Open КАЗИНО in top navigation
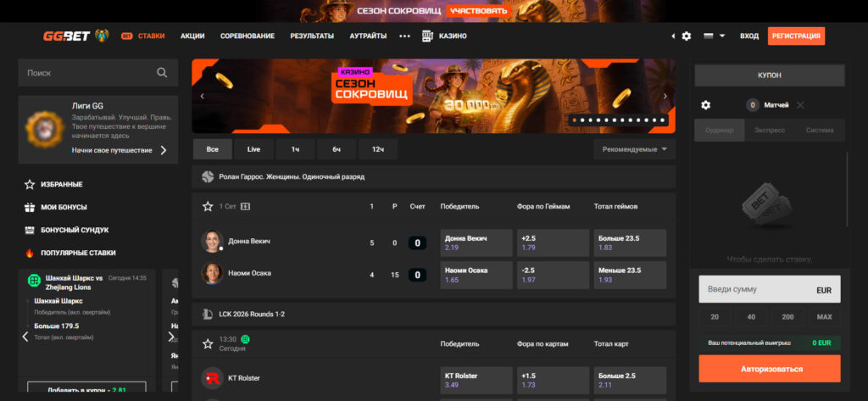Screen dimensions: 868x401 point(453,36)
